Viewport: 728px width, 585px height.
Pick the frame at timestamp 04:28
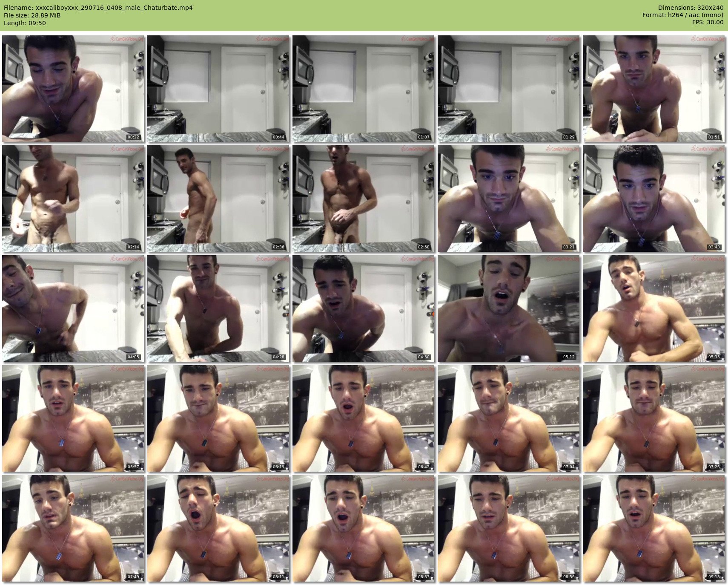pos(218,308)
